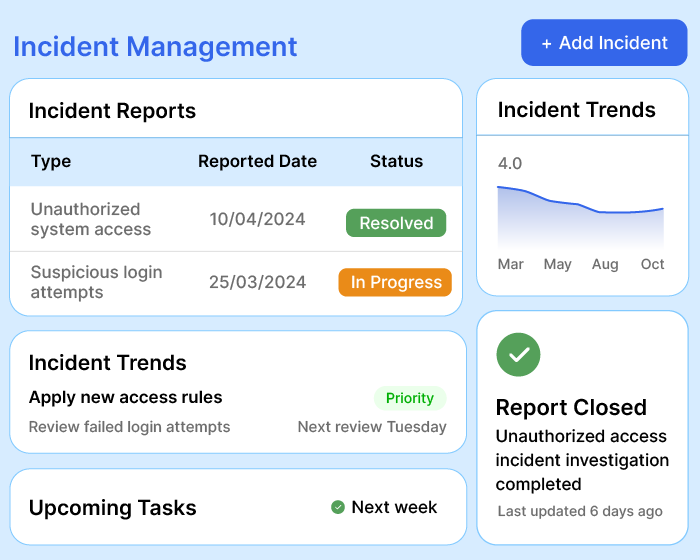Open the Suspicious login attempts incident row
Image resolution: width=700 pixels, height=560 pixels.
click(96, 282)
